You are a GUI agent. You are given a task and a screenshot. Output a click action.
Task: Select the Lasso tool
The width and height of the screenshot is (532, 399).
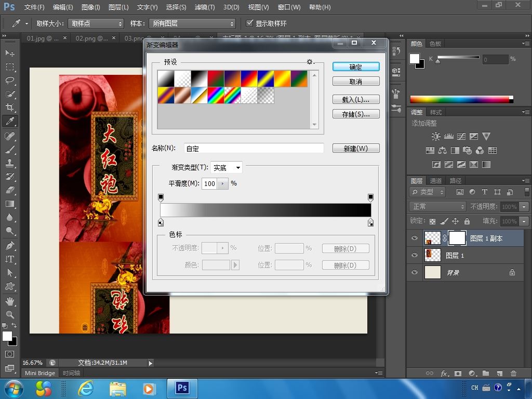[x=10, y=80]
